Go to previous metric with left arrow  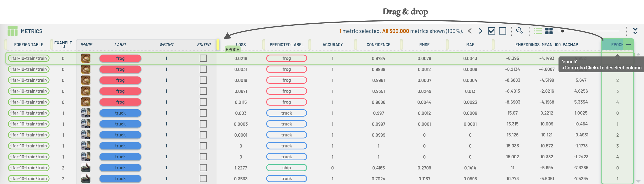(470, 31)
